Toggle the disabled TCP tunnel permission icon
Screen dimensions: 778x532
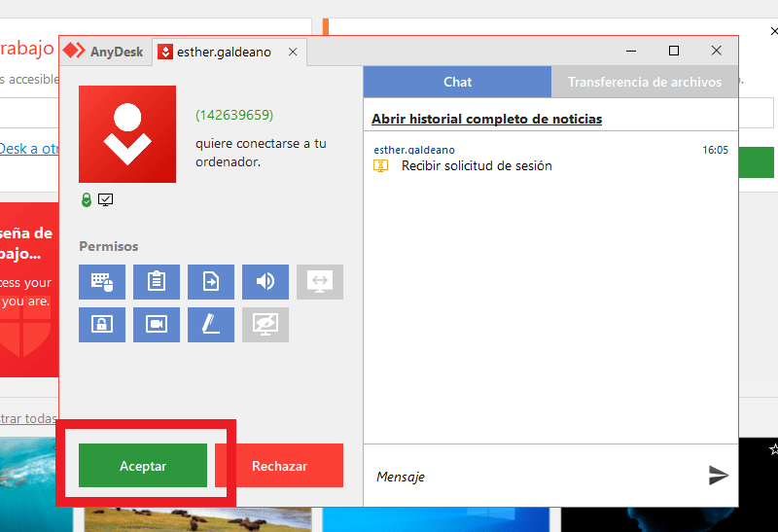point(320,282)
